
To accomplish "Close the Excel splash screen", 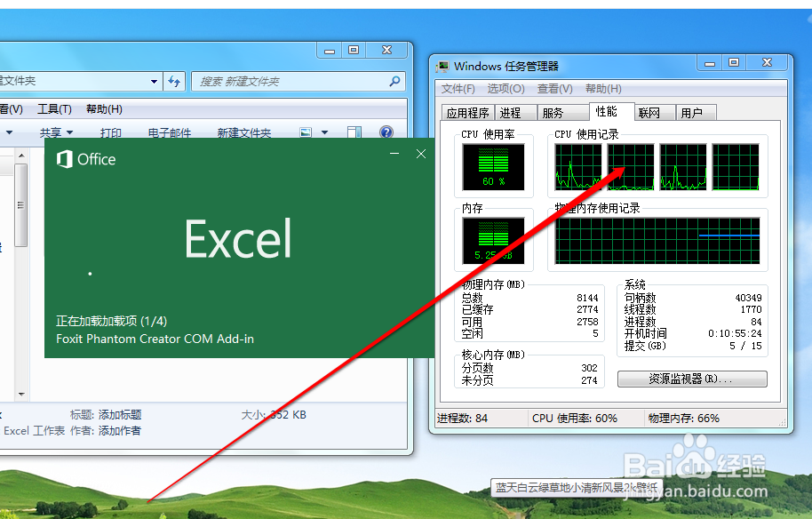I will [421, 154].
